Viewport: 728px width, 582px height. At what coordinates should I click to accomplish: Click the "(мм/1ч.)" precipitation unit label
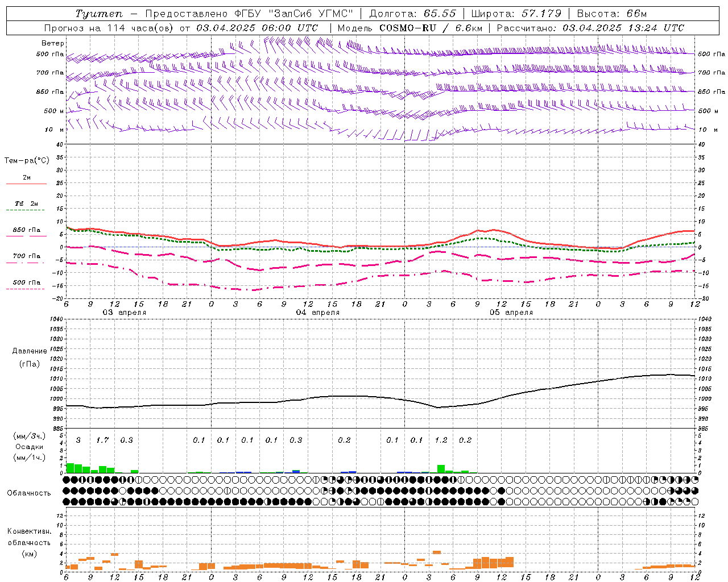[30, 458]
